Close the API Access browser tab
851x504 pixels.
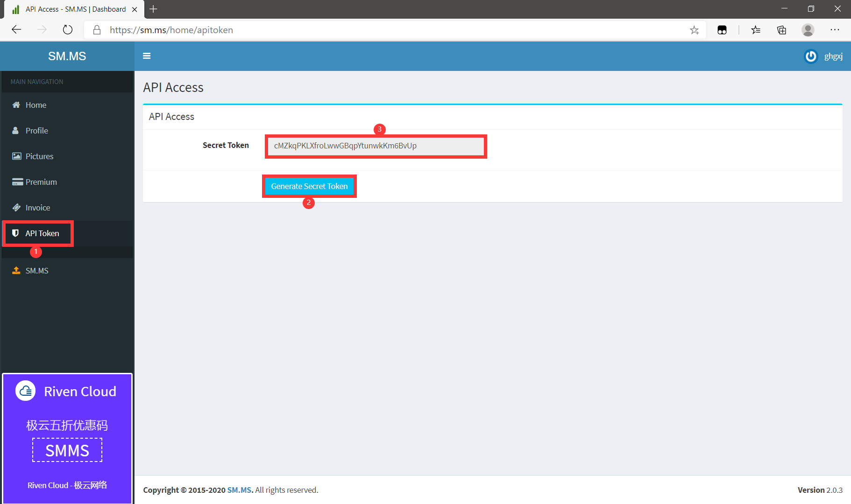tap(135, 9)
